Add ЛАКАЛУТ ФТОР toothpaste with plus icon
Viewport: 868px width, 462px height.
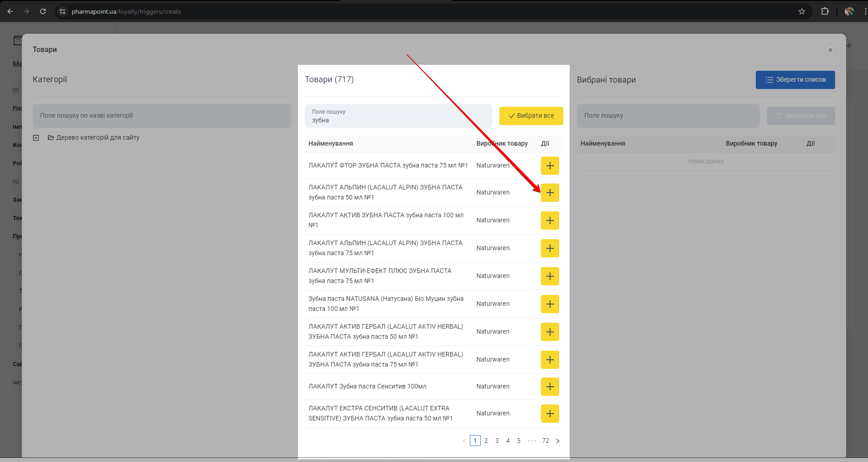click(x=550, y=166)
